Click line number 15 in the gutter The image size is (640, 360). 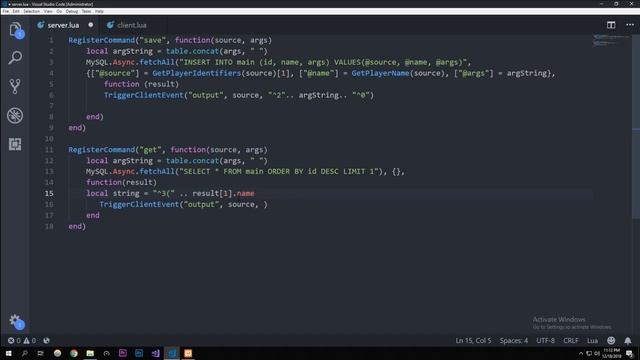pyautogui.click(x=49, y=193)
